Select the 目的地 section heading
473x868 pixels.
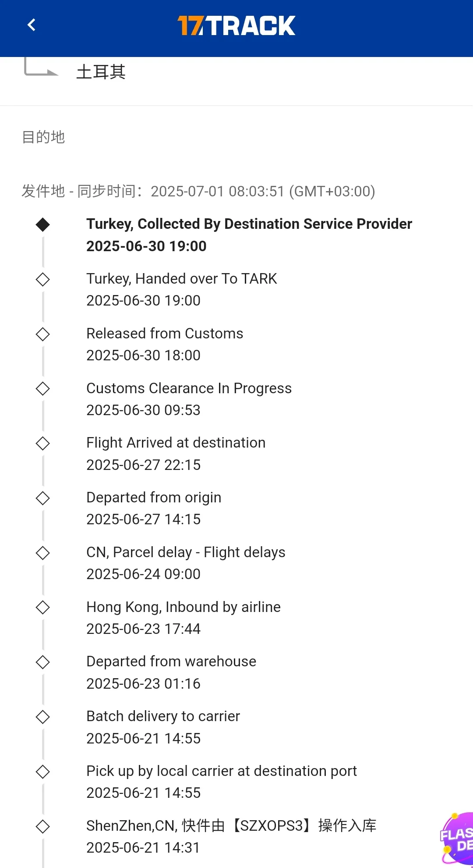(43, 137)
